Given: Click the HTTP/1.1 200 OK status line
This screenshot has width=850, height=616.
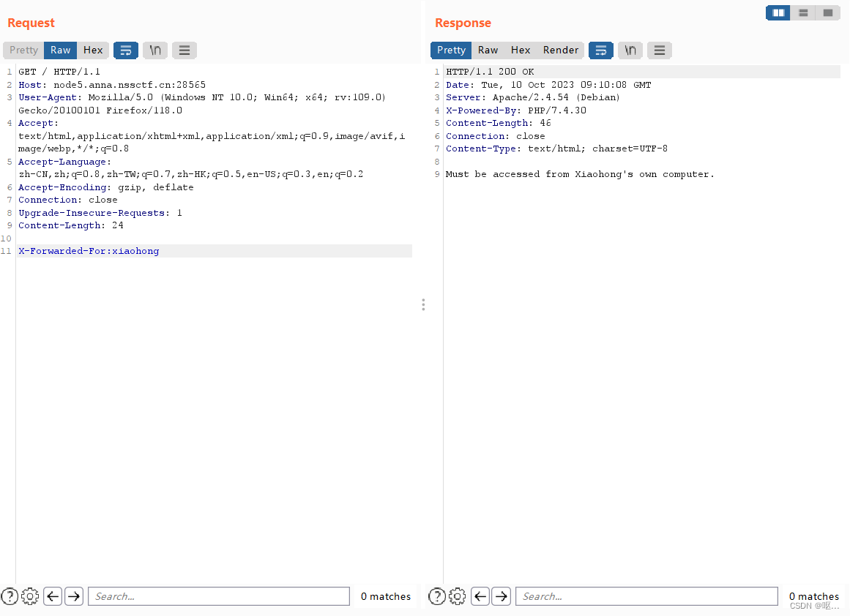Looking at the screenshot, I should (x=490, y=72).
